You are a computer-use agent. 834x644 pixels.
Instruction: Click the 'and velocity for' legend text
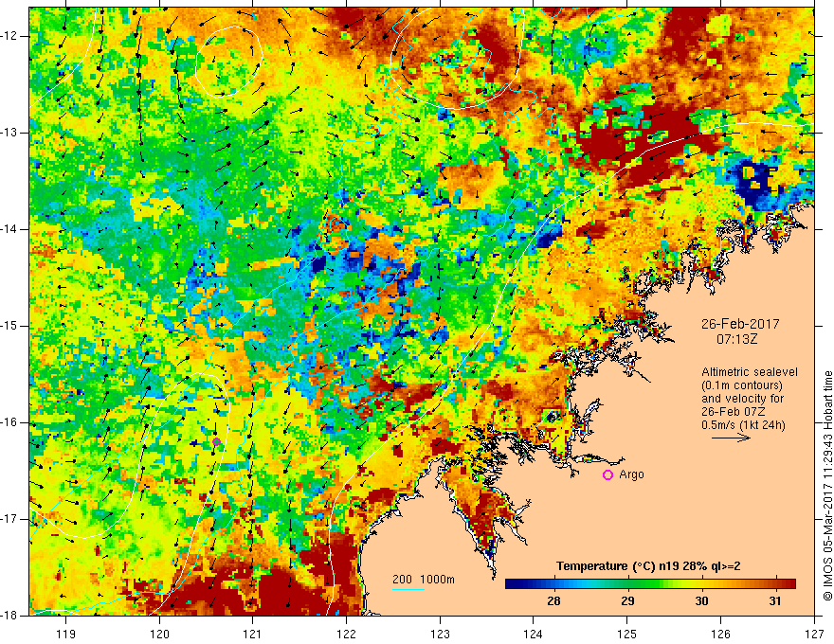tap(742, 399)
